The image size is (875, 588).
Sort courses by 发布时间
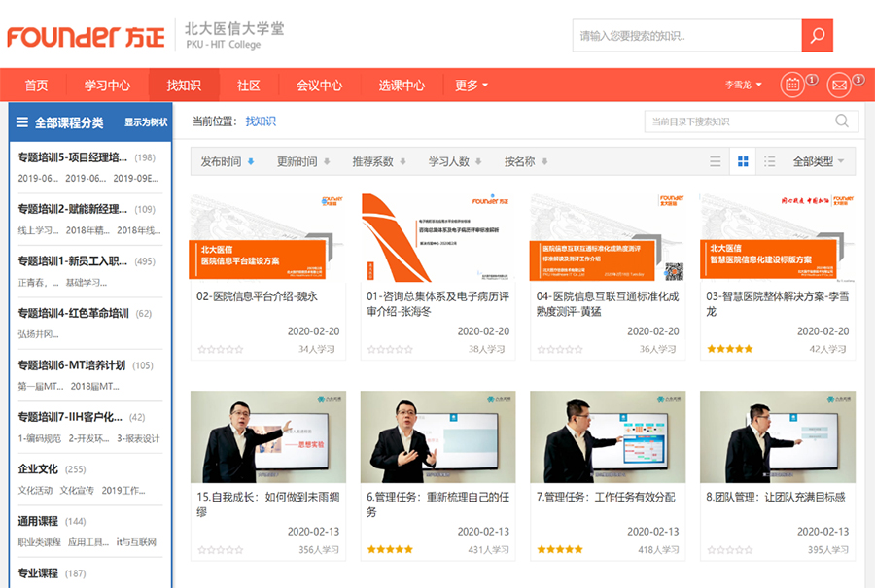click(x=227, y=161)
